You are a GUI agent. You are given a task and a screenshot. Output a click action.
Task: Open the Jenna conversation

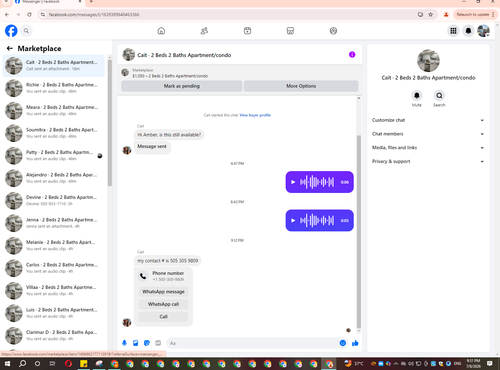pyautogui.click(x=54, y=223)
